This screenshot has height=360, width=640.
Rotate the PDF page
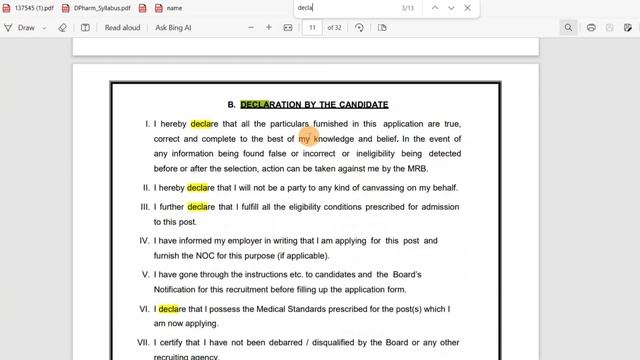[x=359, y=27]
